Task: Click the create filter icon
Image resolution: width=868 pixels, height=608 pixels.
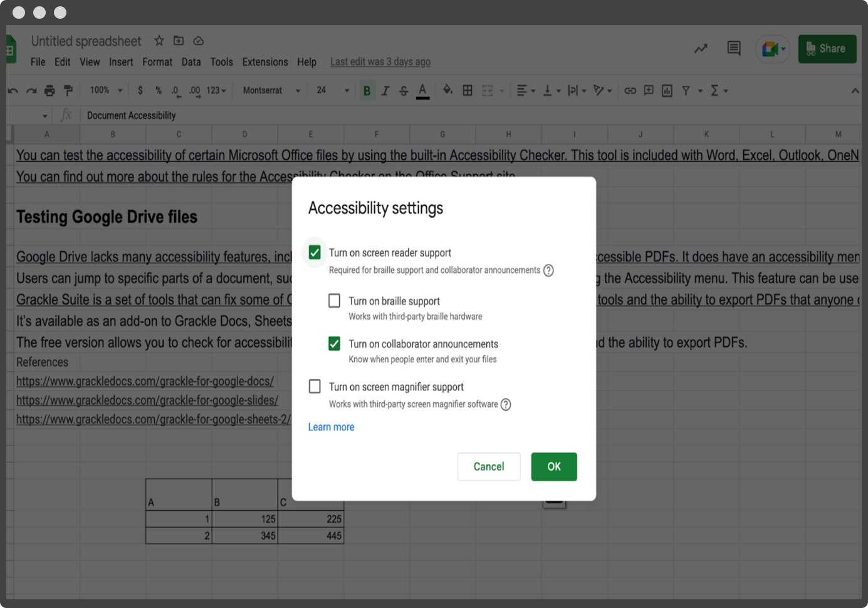Action: [686, 90]
